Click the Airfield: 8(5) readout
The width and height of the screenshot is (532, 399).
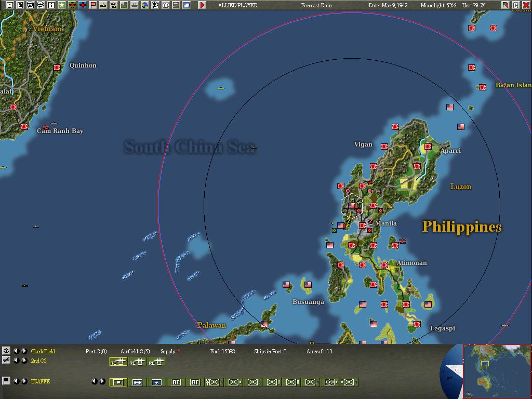point(135,351)
